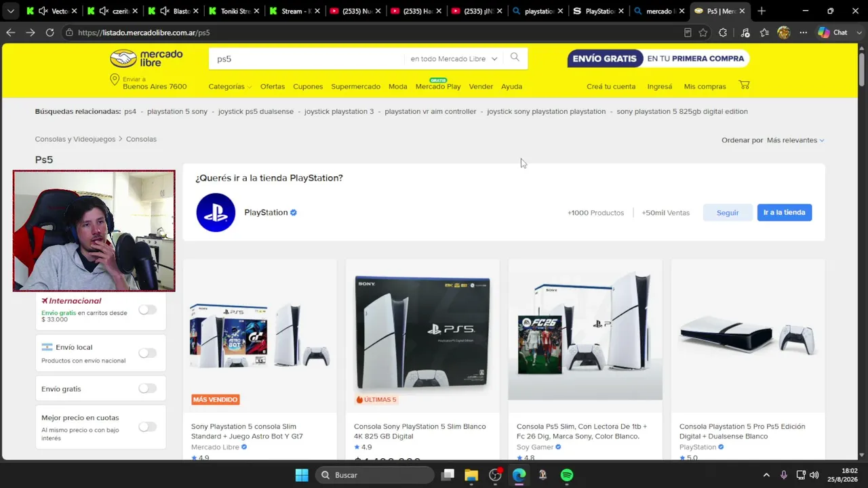Click the Windows taskbar Buscar search box

click(x=375, y=475)
